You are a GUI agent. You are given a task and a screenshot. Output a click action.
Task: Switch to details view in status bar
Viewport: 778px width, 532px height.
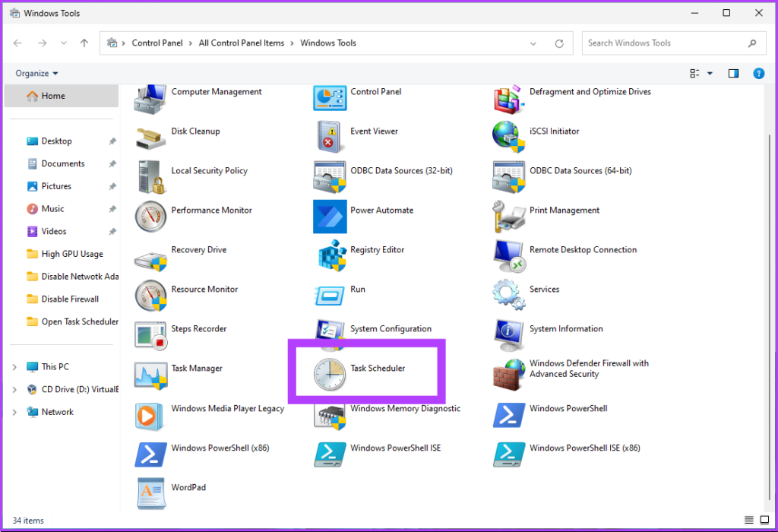(748, 520)
